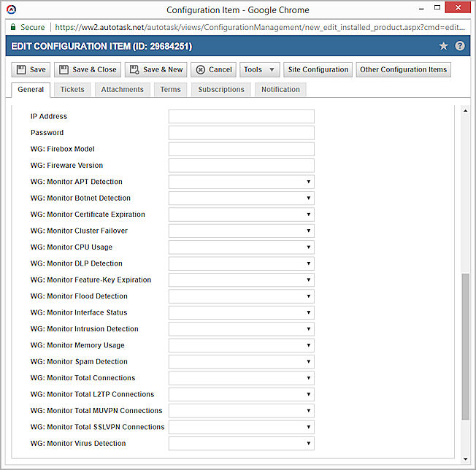Screen dimensions: 476x470
Task: Expand WG: Monitor Spam Detection dropdown
Action: (242, 362)
